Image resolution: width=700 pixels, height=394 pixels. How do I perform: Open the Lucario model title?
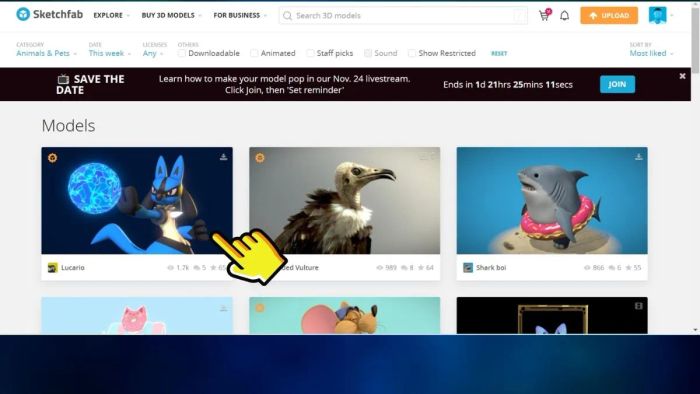(x=73, y=268)
